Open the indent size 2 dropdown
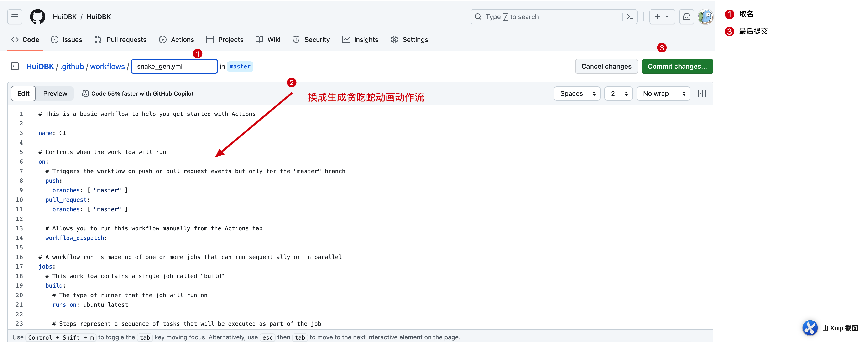This screenshot has height=342, width=868. 618,93
